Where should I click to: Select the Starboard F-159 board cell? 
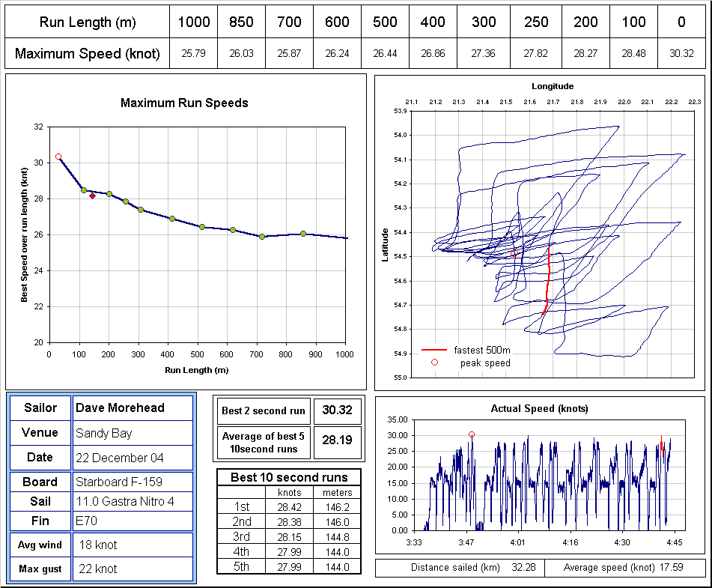[x=133, y=482]
